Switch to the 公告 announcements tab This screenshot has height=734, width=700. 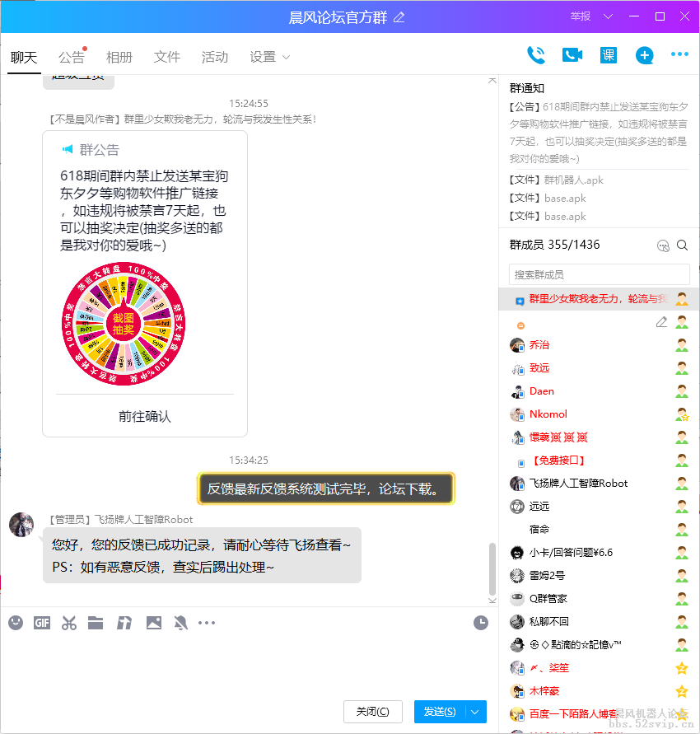tap(72, 57)
